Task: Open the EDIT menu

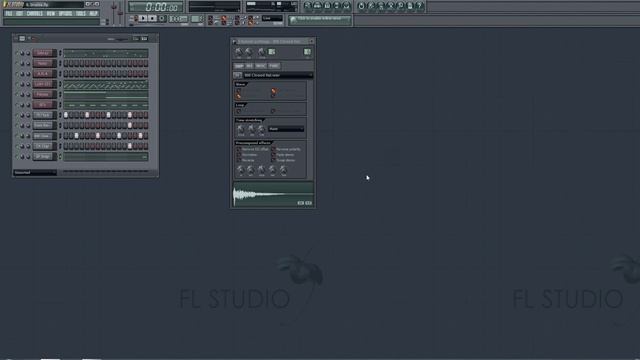Action: [x=20, y=13]
